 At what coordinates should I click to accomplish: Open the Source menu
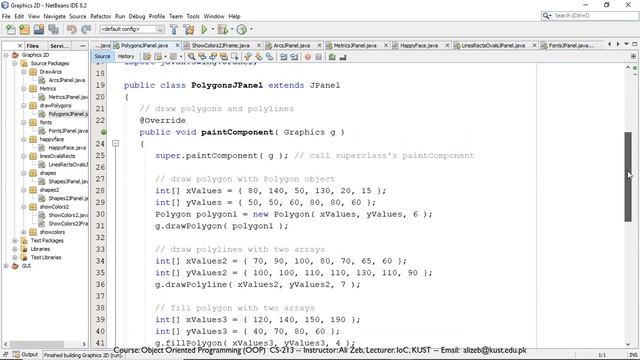click(x=78, y=16)
